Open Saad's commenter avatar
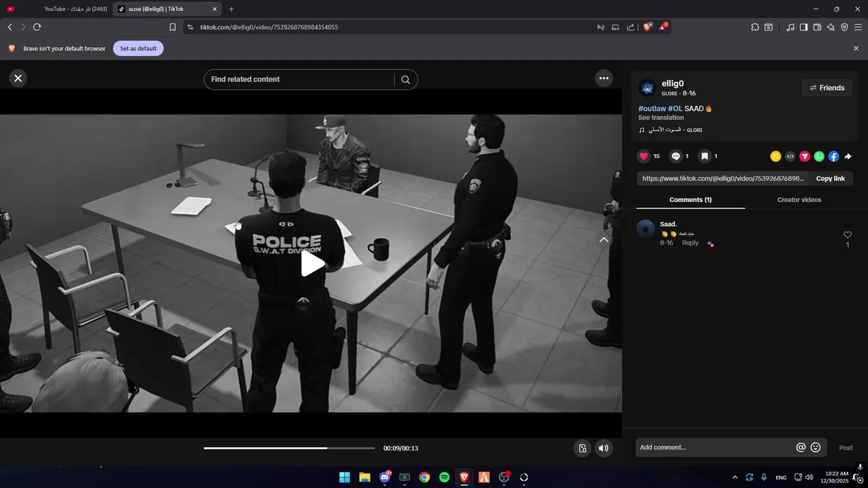 click(x=646, y=228)
